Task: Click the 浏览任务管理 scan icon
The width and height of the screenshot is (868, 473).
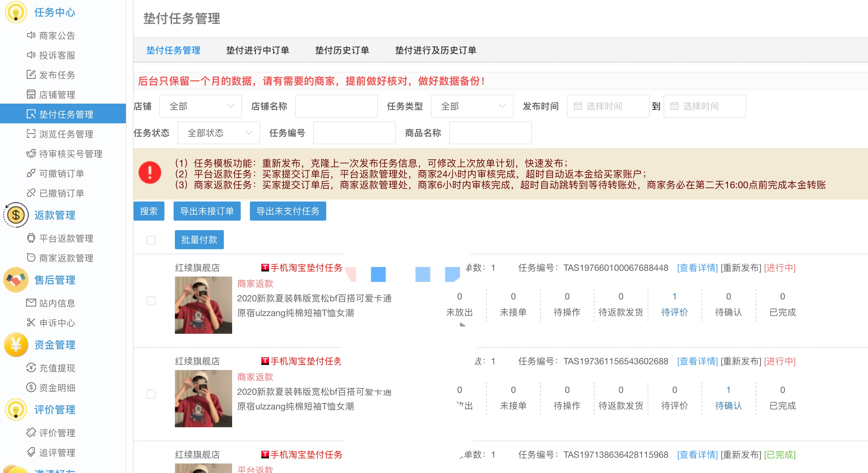Action: (x=31, y=134)
